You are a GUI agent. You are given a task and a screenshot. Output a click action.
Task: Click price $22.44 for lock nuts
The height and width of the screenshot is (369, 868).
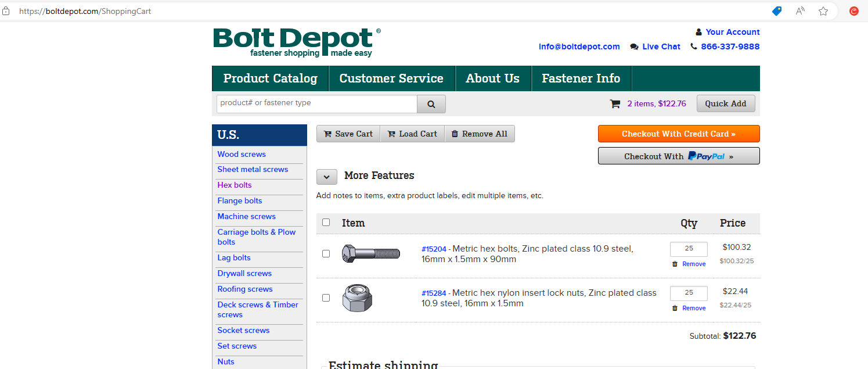pos(736,291)
